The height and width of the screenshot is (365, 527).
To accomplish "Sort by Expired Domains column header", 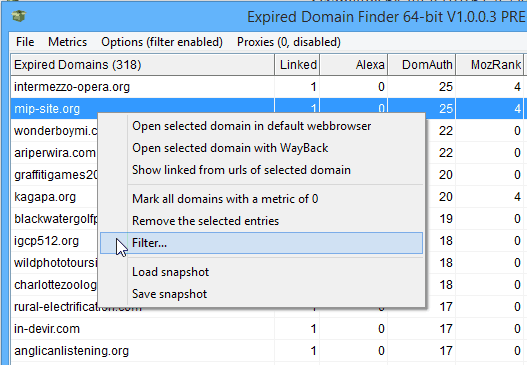I will click(x=143, y=65).
